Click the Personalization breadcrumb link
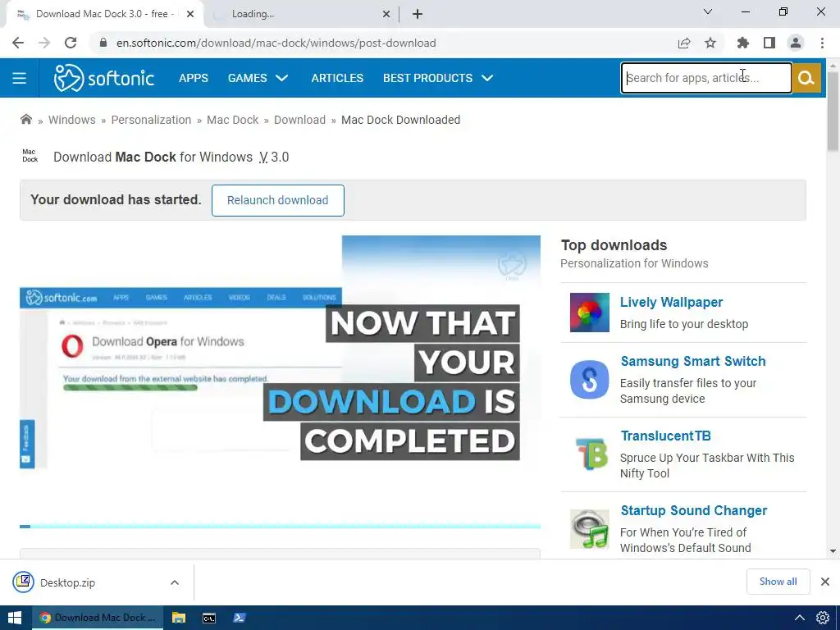 151,120
